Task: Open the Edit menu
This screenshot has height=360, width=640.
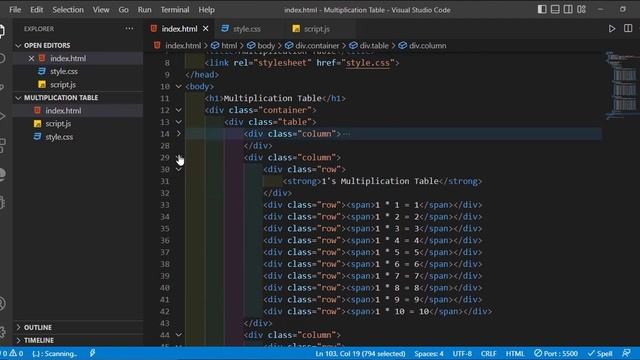Action: pyautogui.click(x=36, y=9)
